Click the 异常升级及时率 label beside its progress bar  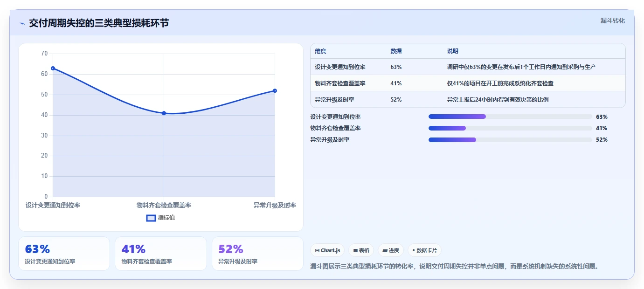(x=330, y=140)
